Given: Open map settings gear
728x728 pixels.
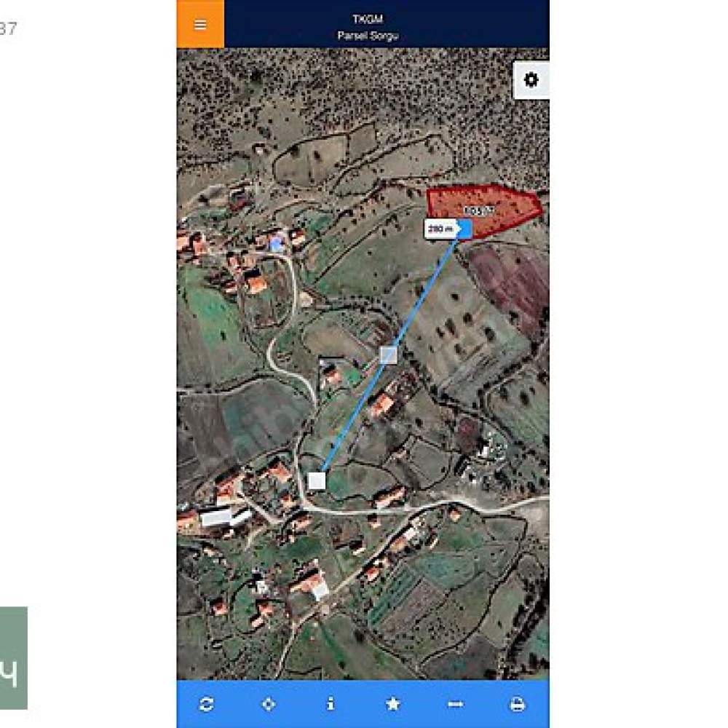Looking at the screenshot, I should (x=531, y=80).
